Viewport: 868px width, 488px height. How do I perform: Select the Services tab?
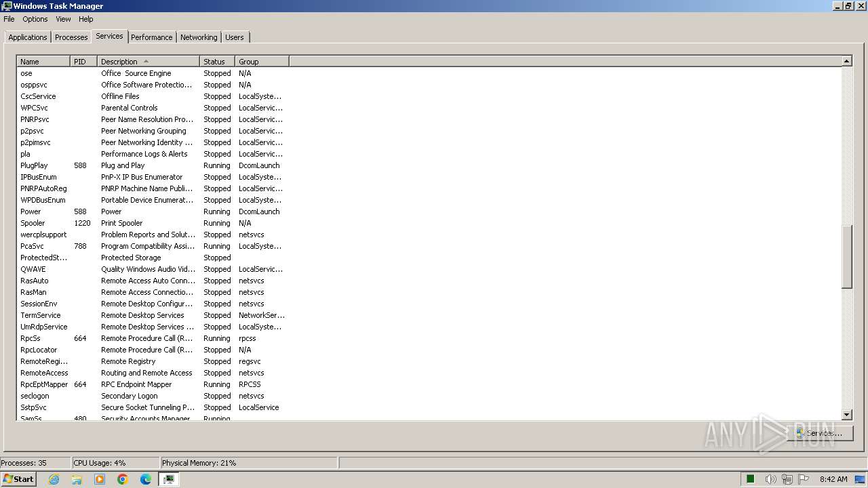(109, 36)
